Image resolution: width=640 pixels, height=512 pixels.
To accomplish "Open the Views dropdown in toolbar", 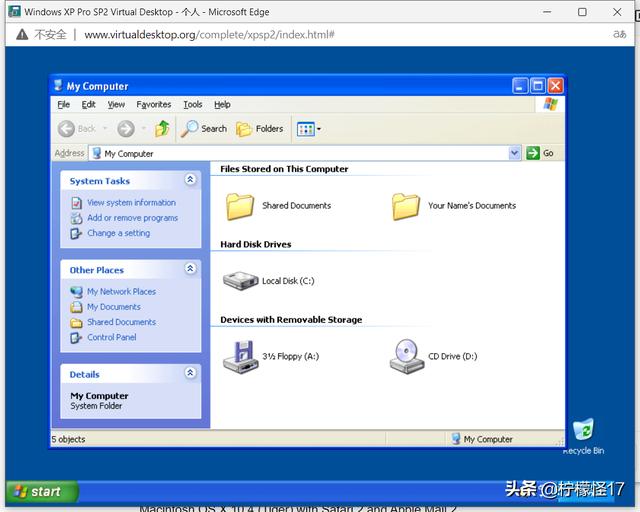I will [308, 128].
